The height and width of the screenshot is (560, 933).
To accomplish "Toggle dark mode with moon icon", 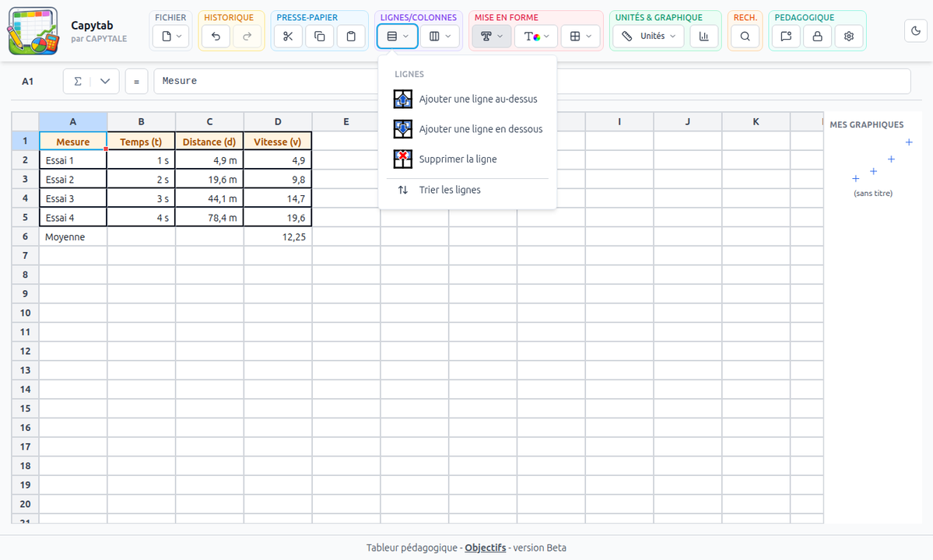I will 917,31.
